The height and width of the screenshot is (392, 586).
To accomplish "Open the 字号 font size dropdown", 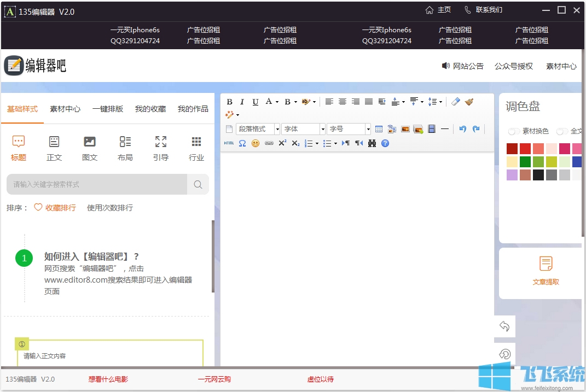I will coord(349,129).
